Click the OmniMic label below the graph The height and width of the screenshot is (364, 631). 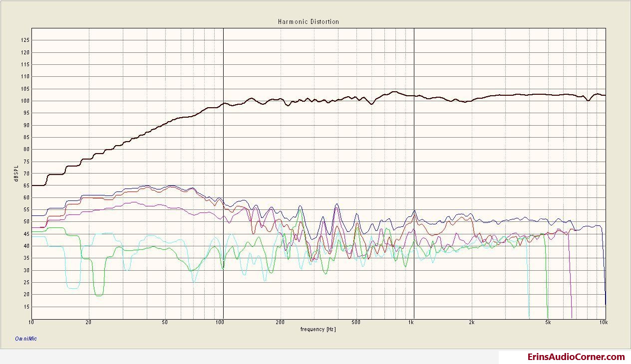[x=26, y=339]
